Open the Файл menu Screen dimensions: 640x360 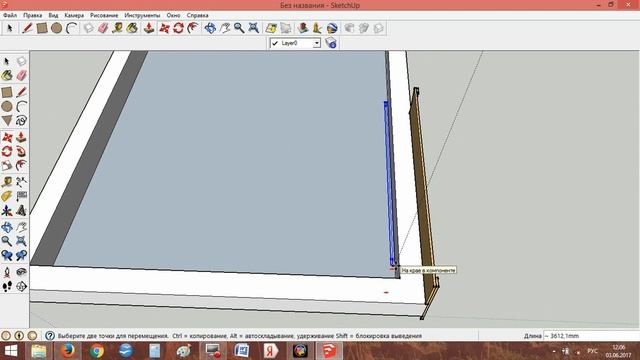click(10, 15)
